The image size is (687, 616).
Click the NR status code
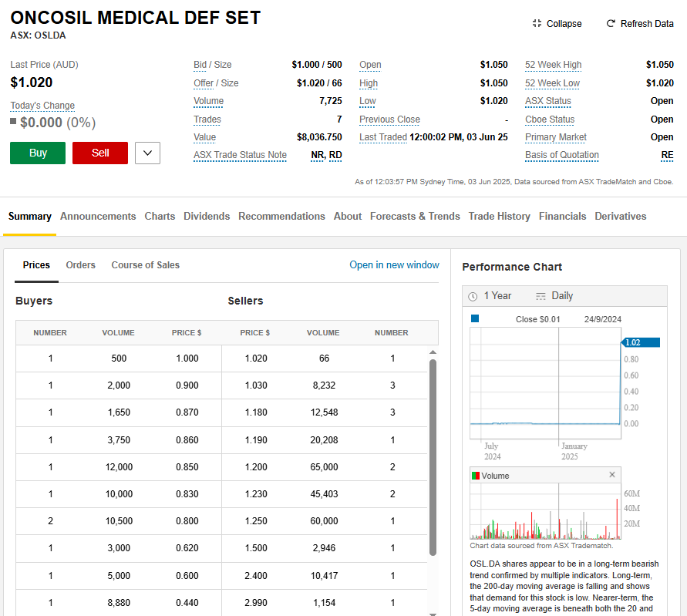click(x=318, y=155)
